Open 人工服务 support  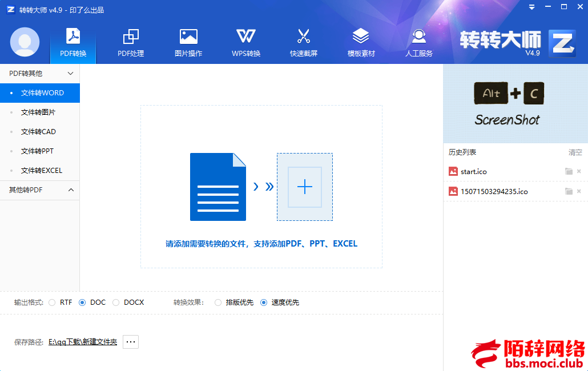tap(419, 43)
